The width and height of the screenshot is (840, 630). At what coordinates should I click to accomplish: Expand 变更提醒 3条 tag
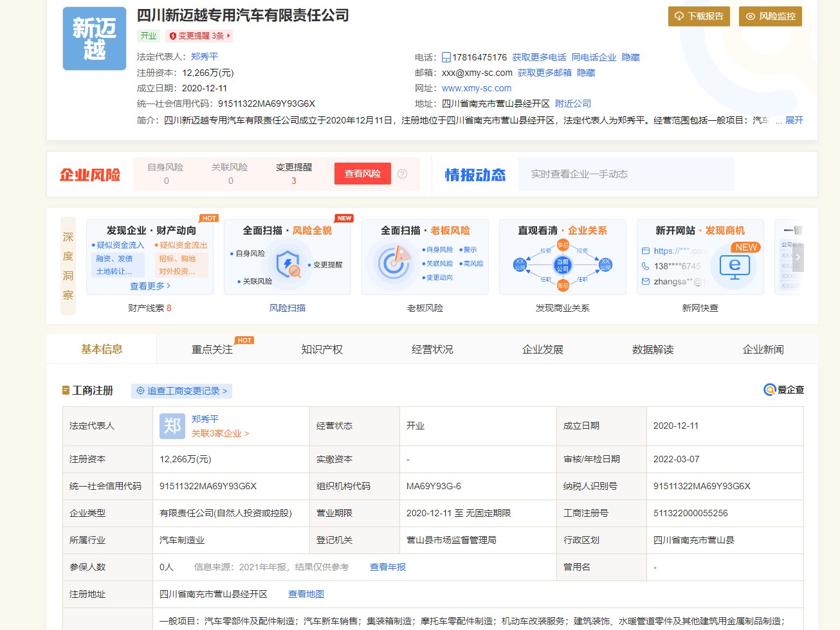click(x=199, y=36)
